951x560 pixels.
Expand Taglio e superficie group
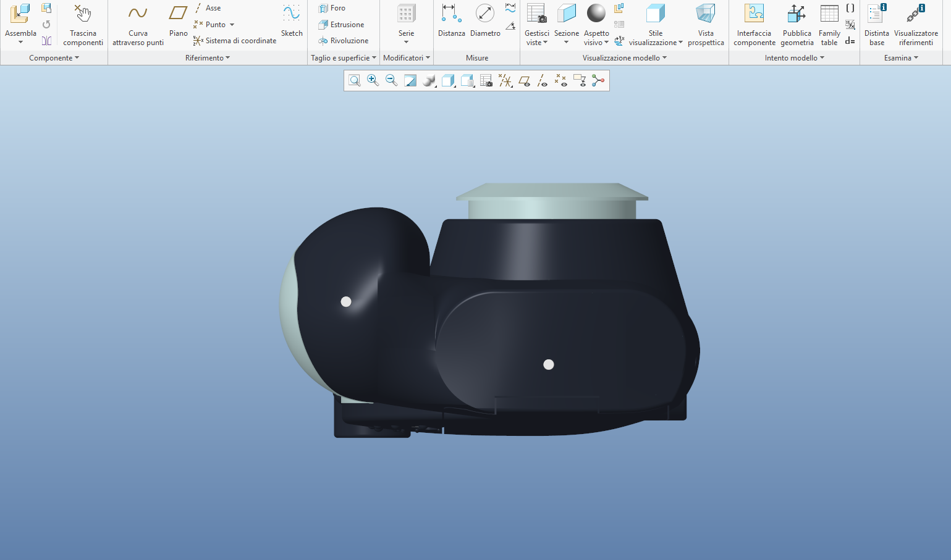(344, 57)
